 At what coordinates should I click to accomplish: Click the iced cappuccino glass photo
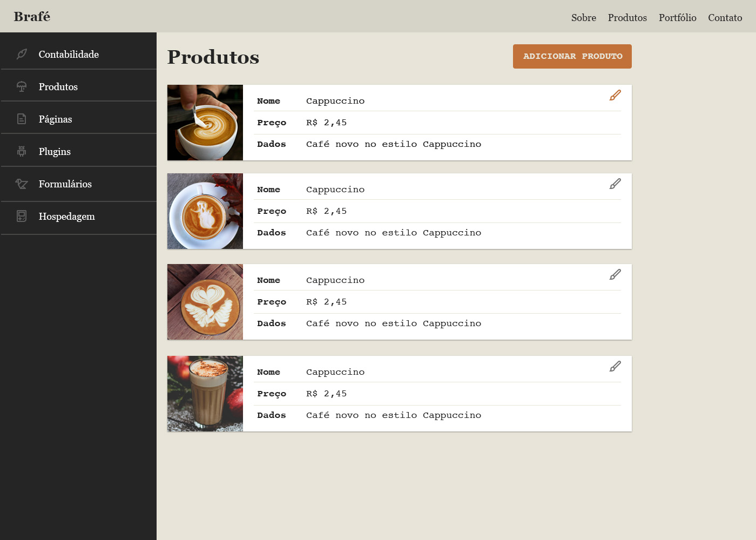(x=205, y=394)
